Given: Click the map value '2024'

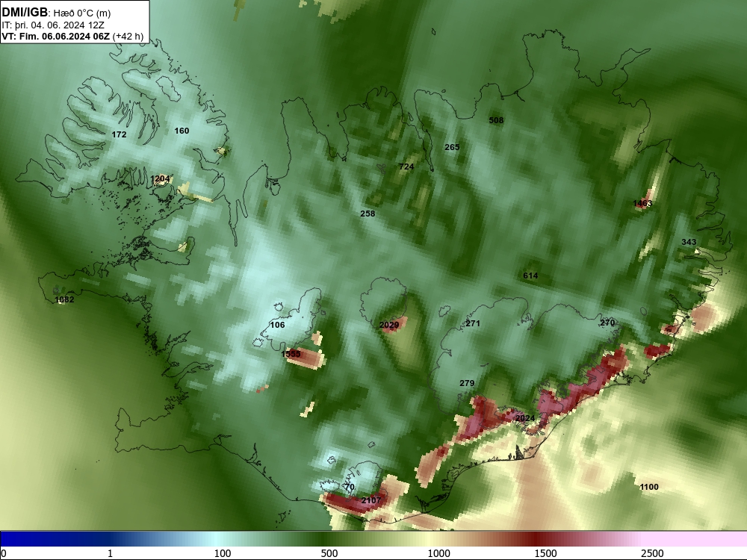Looking at the screenshot, I should pos(525,418).
